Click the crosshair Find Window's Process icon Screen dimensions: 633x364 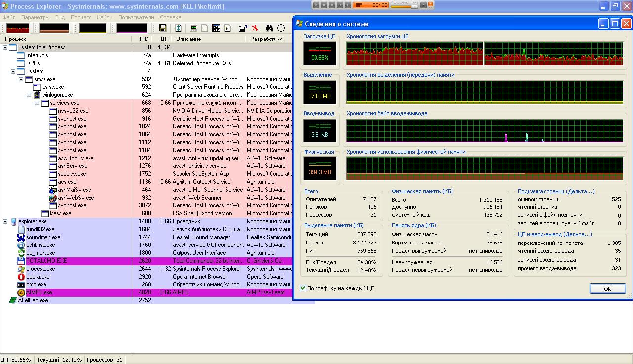pos(281,28)
